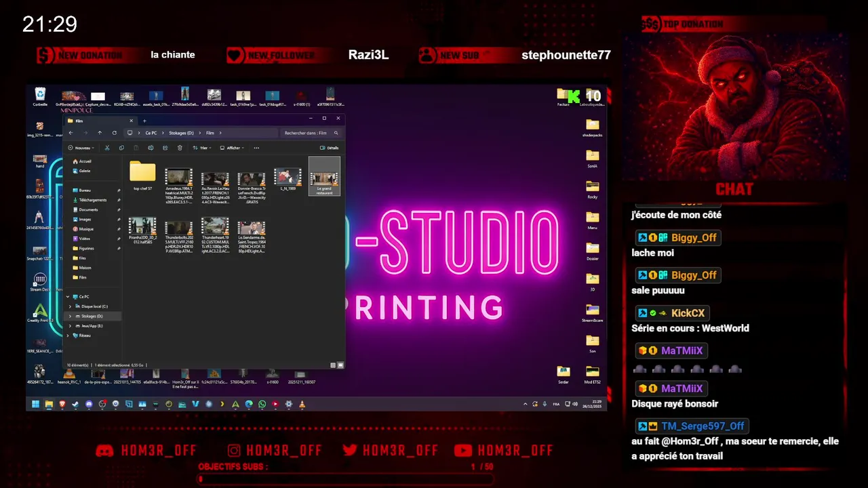Open the Corbeille desktop icon
Screen dimensions: 868x488
[40, 97]
